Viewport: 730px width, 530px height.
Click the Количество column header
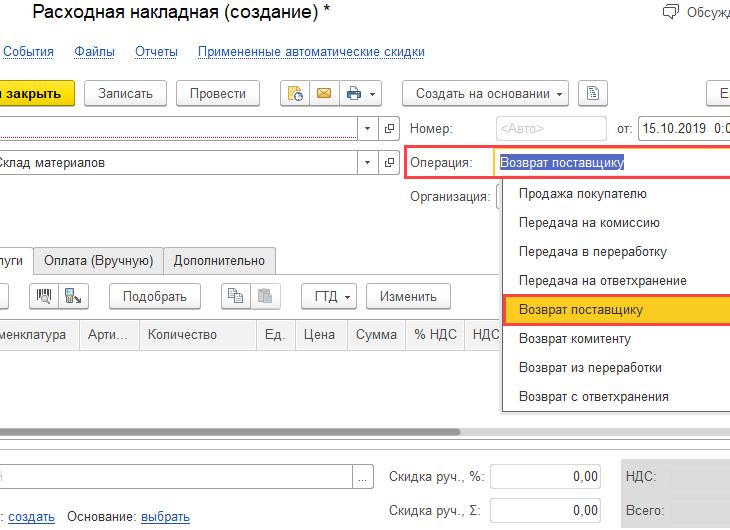[197, 335]
